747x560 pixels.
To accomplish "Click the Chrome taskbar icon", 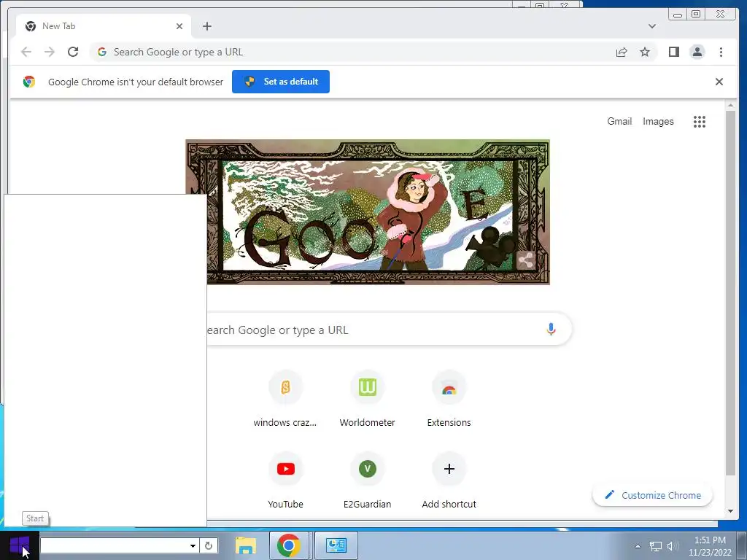I will (x=289, y=545).
